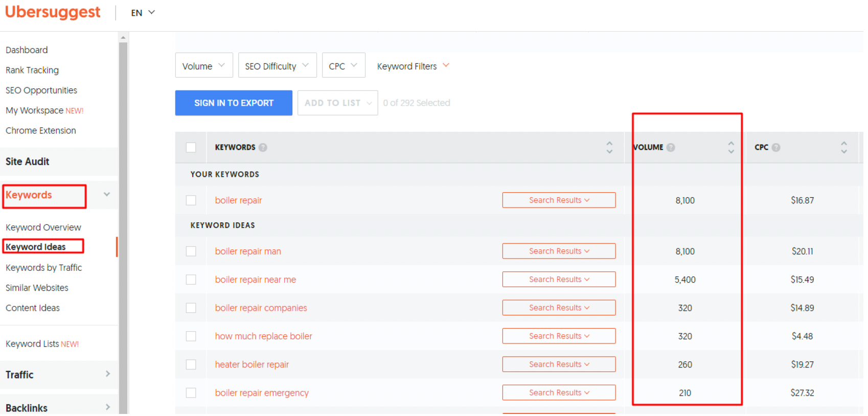Open the 'boiler repair man' keyword link
This screenshot has width=868, height=416.
pyautogui.click(x=248, y=251)
